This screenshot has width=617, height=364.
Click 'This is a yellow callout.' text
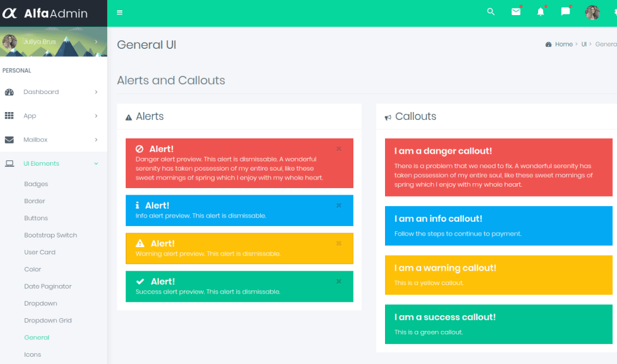pos(429,283)
